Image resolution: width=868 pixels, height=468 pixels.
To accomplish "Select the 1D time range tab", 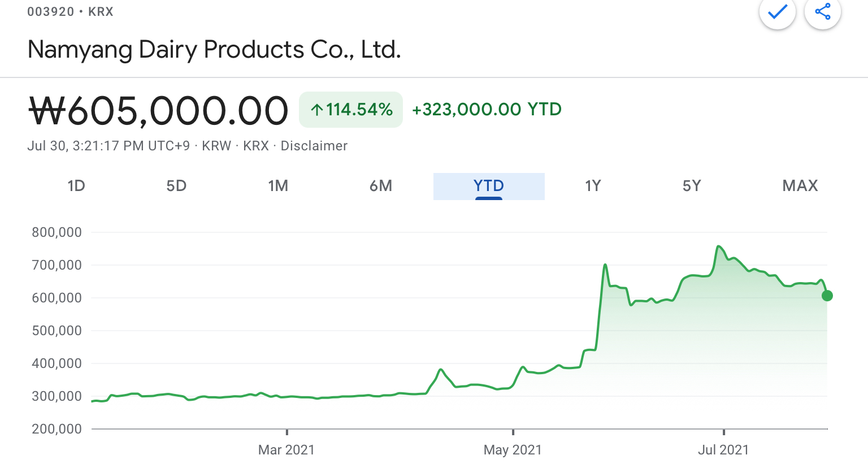I will coord(76,186).
